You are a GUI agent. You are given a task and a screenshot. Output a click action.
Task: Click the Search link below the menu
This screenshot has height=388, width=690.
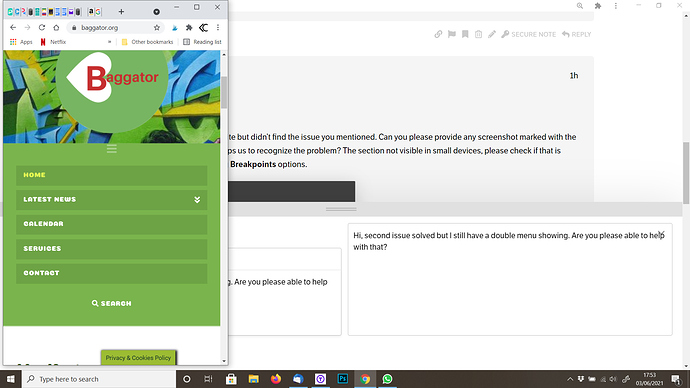[111, 304]
